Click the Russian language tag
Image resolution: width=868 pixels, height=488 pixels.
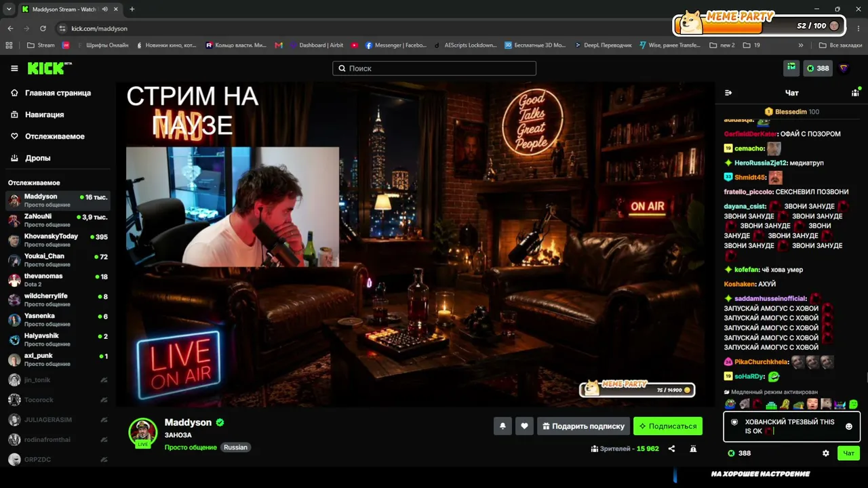[x=236, y=447]
